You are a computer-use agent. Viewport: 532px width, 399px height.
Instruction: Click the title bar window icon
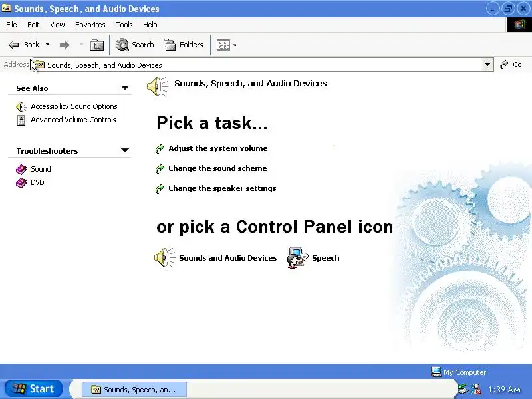pos(6,8)
